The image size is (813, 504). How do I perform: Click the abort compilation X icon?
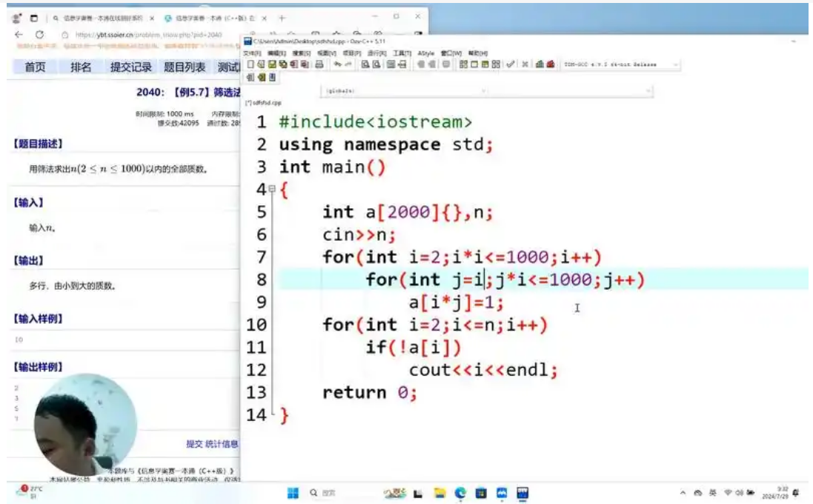(x=525, y=64)
